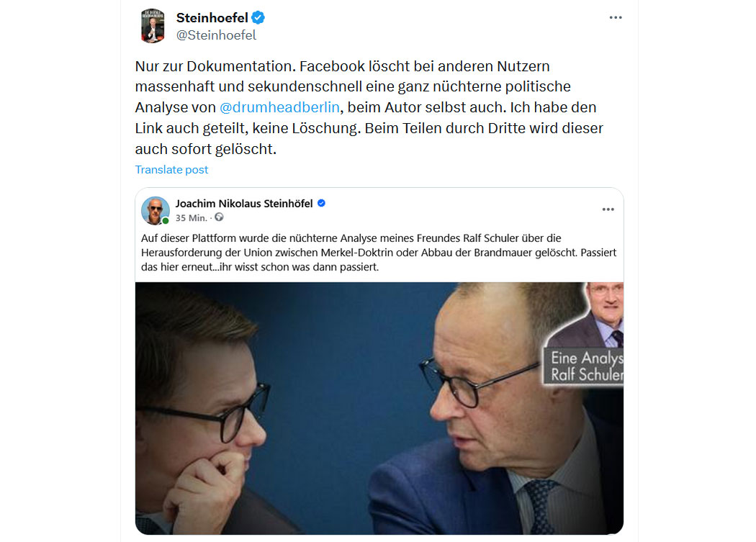The image size is (756, 542).
Task: Click the Facebook text starting Auf dieser Plattform
Action: 379,252
